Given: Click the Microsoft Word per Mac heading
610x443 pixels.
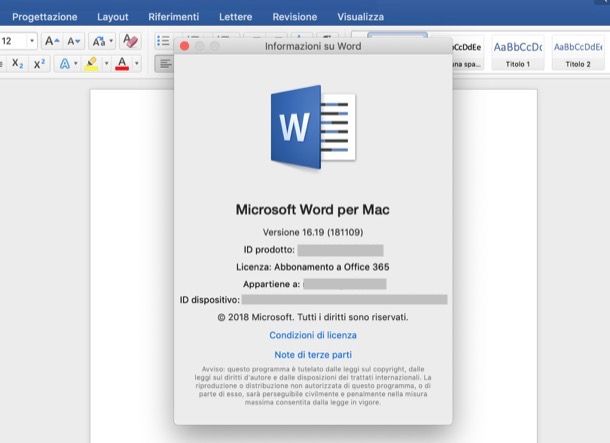Looking at the screenshot, I should [x=312, y=210].
